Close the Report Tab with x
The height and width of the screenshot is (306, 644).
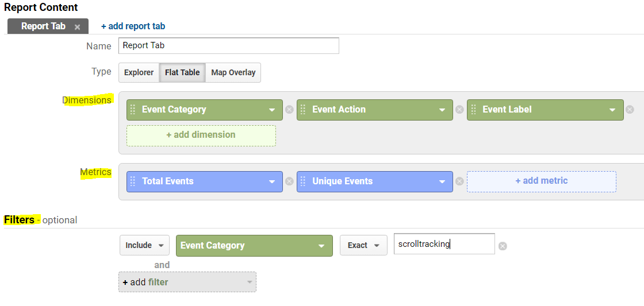pos(77,27)
